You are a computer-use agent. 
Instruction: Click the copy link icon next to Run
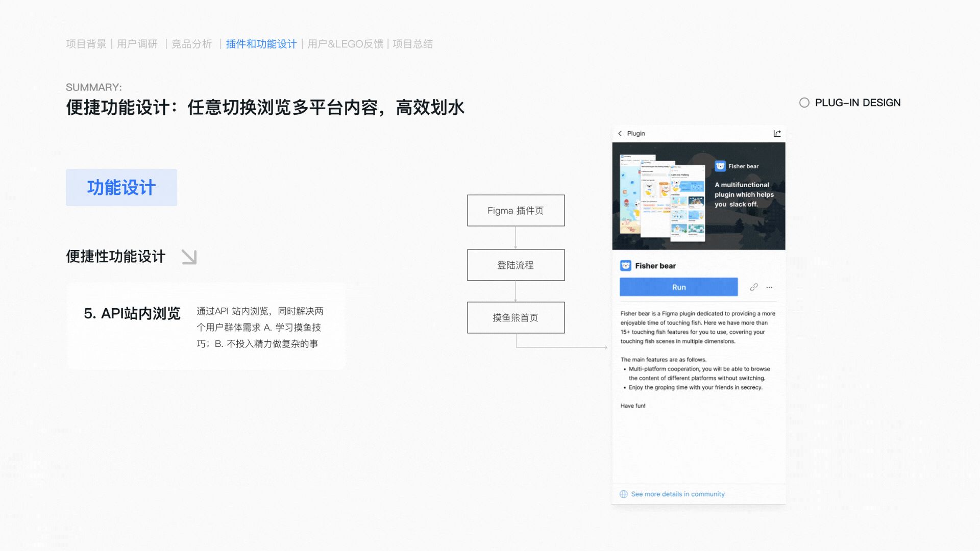(x=754, y=287)
